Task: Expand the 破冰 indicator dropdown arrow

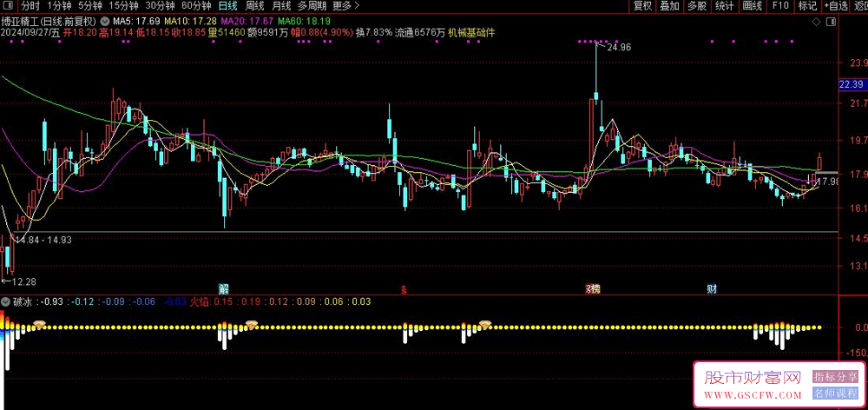Action: coord(5,302)
